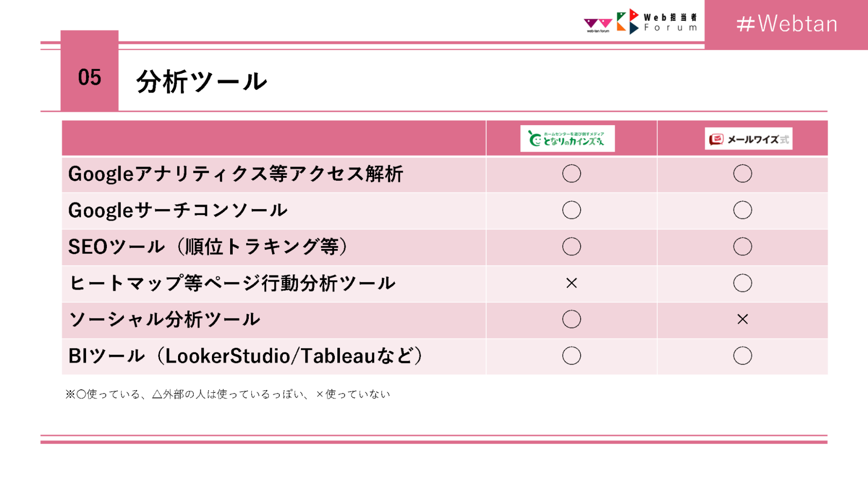
Task: Click the となりのカインズさん logo
Action: [567, 139]
